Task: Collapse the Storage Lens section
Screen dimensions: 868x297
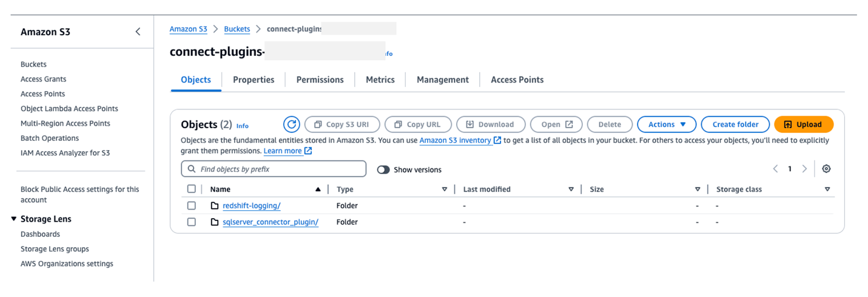Action: (14, 219)
